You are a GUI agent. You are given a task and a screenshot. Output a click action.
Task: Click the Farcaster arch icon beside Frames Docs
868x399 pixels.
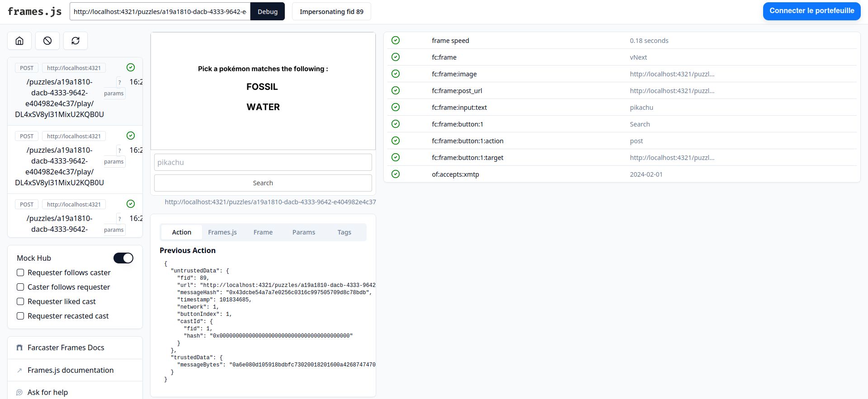[19, 347]
